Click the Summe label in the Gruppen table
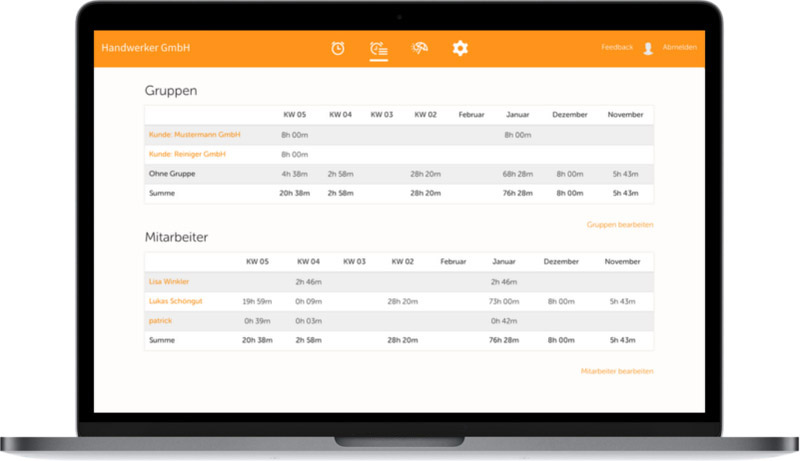Image resolution: width=800 pixels, height=461 pixels. [162, 193]
